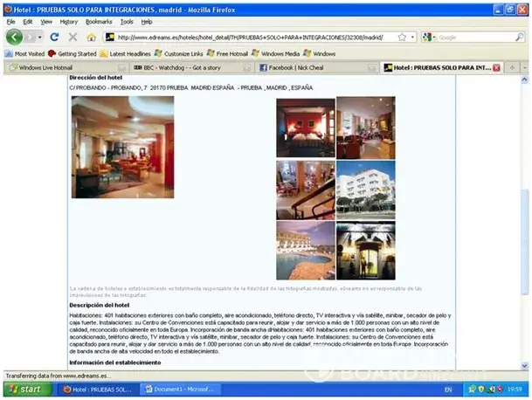
Task: Click the status bar text 'Transferring data from www.edreams.es...'
Action: click(58, 376)
